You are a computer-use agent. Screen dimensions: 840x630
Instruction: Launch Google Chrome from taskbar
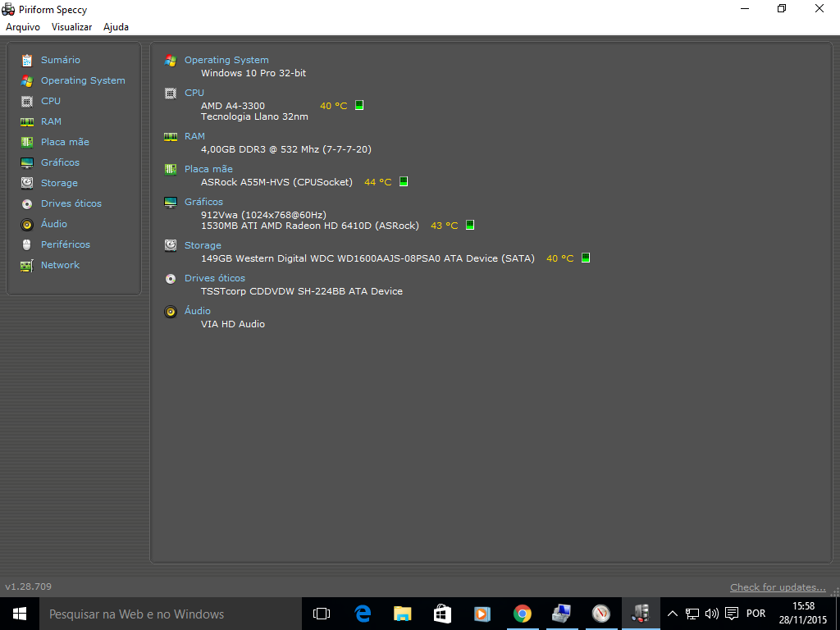tap(522, 614)
